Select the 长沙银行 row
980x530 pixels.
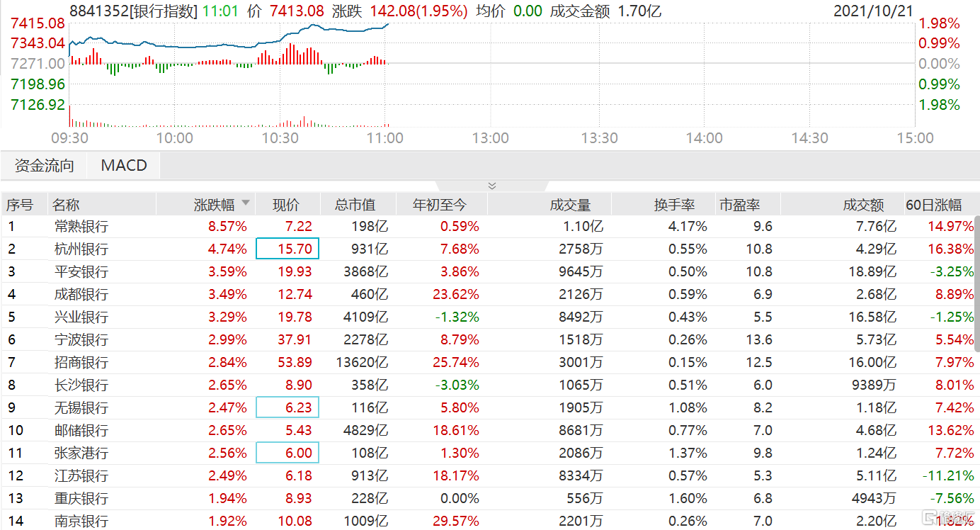point(487,385)
